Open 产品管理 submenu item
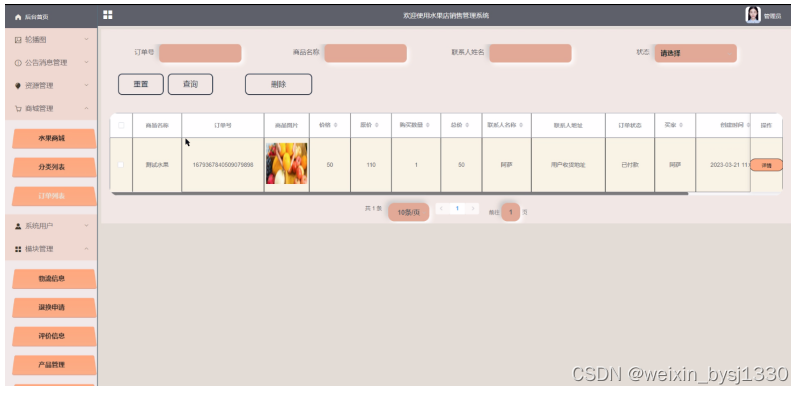 pyautogui.click(x=53, y=365)
